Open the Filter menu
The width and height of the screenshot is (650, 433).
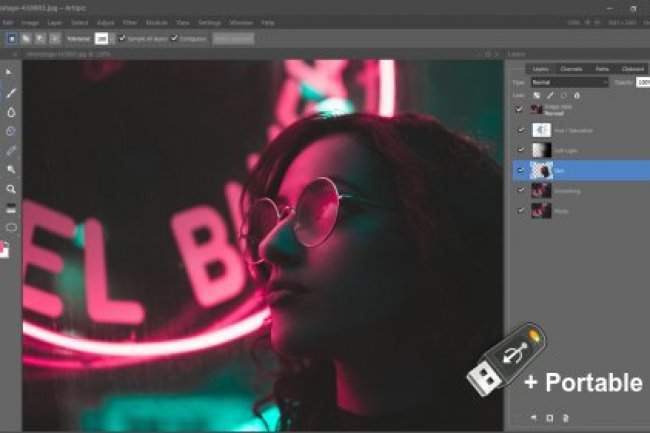pos(130,23)
